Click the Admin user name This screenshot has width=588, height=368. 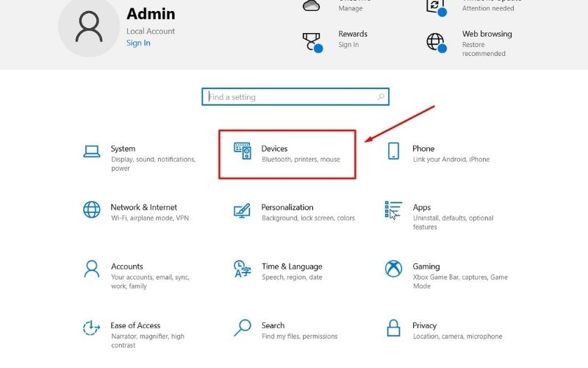[151, 14]
